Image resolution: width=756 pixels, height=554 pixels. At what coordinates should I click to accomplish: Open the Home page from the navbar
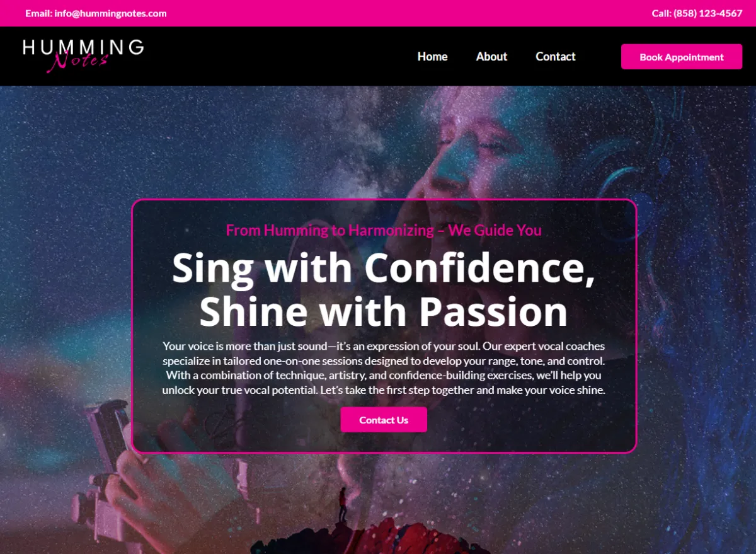point(432,57)
